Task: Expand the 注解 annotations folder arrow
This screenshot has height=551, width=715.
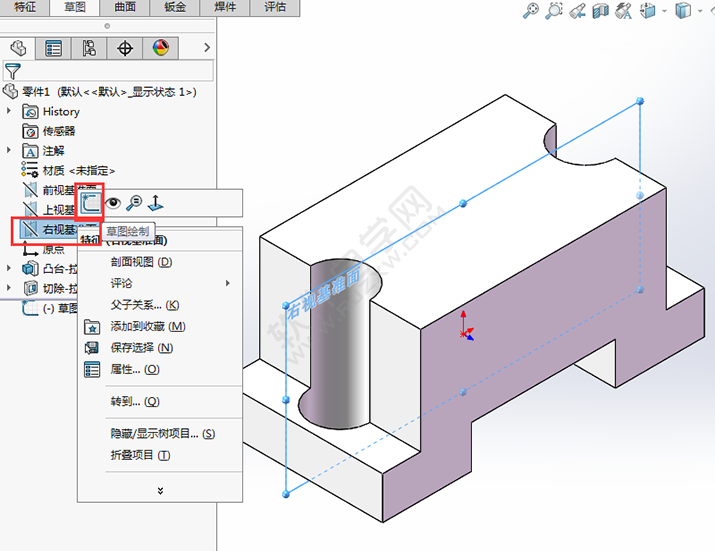Action: click(9, 150)
